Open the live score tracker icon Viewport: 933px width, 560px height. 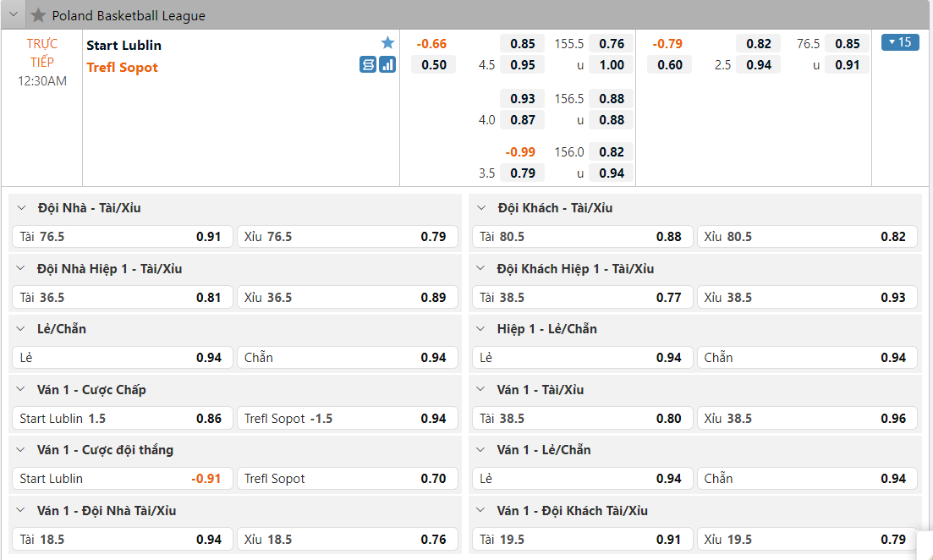pyautogui.click(x=368, y=64)
